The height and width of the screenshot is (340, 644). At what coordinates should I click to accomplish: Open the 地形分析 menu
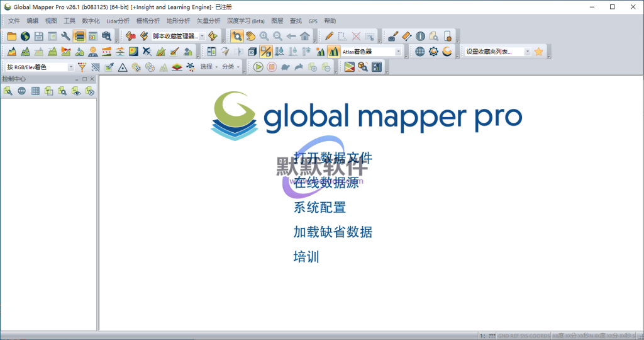tap(178, 21)
